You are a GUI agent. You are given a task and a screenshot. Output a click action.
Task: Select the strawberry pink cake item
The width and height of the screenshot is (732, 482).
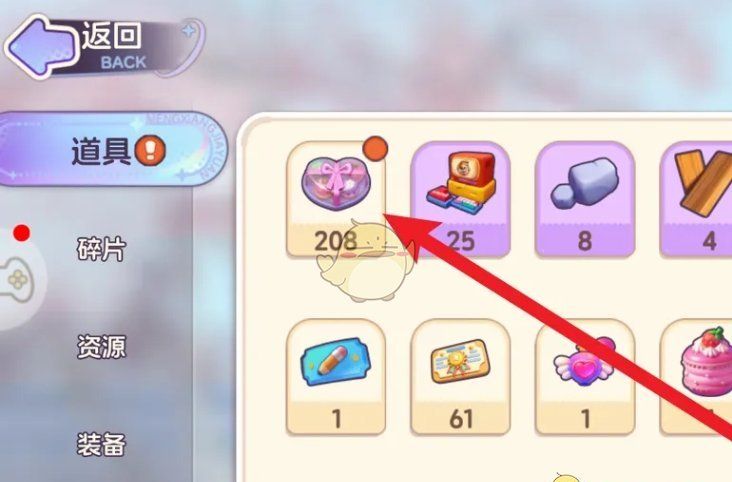[698, 377]
